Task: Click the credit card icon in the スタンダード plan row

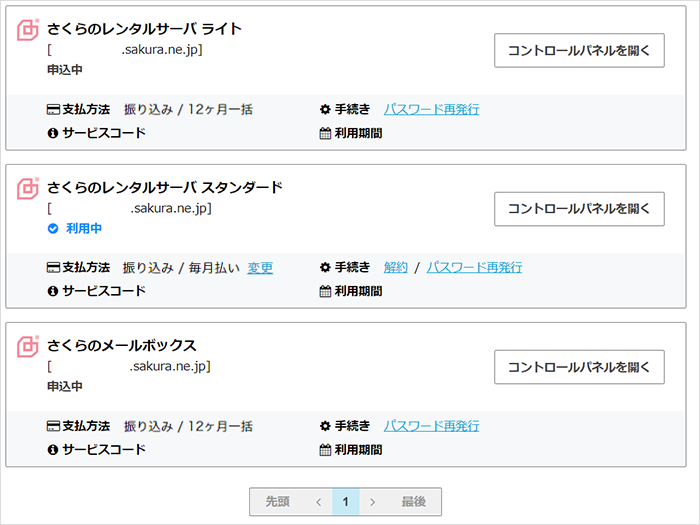Action: (x=53, y=268)
